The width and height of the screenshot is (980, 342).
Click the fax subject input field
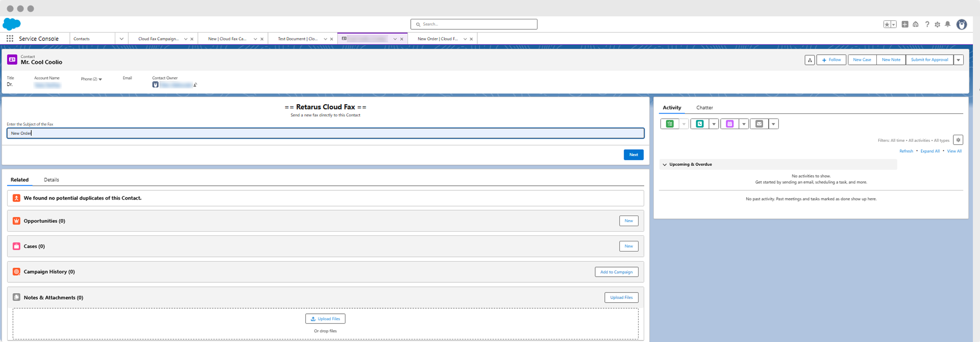click(x=325, y=133)
